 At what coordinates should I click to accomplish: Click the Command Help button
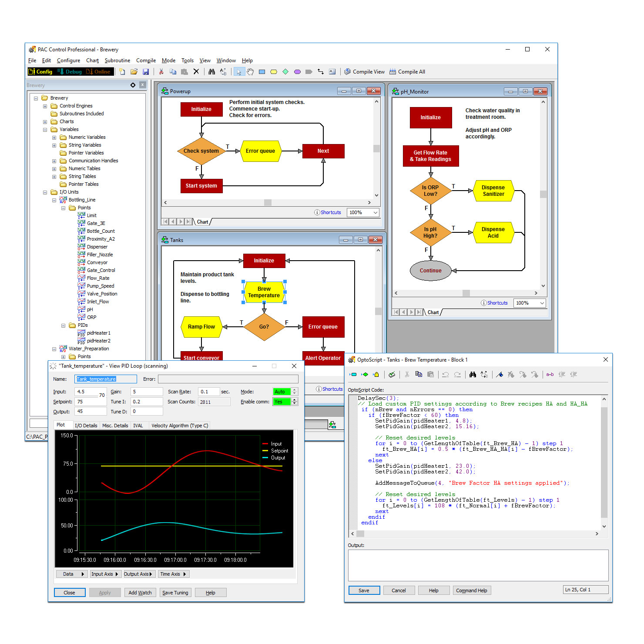point(471,590)
